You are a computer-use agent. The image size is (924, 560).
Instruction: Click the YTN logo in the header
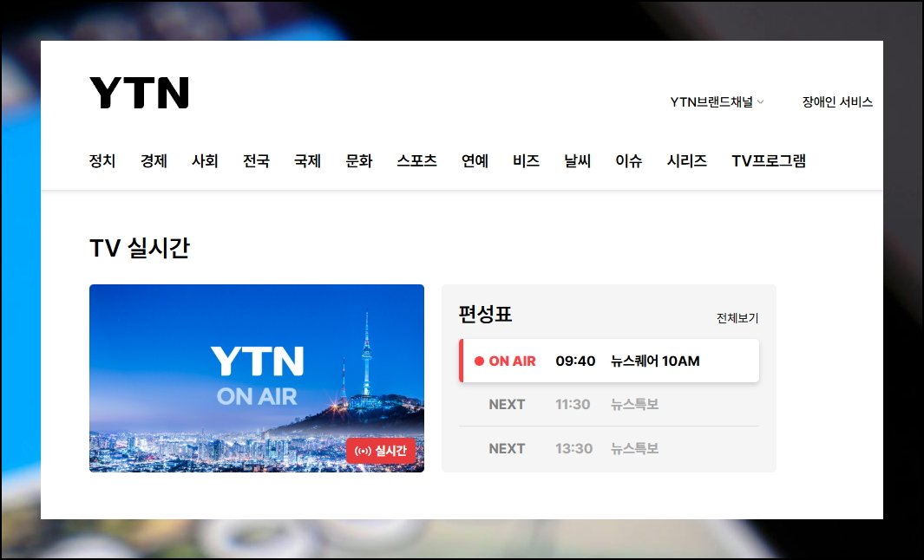[x=139, y=93]
